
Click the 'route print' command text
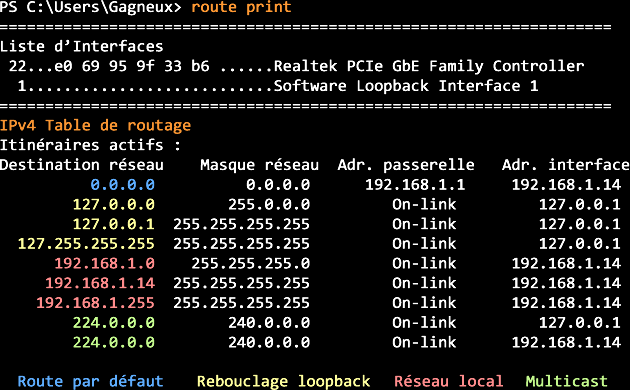click(241, 7)
